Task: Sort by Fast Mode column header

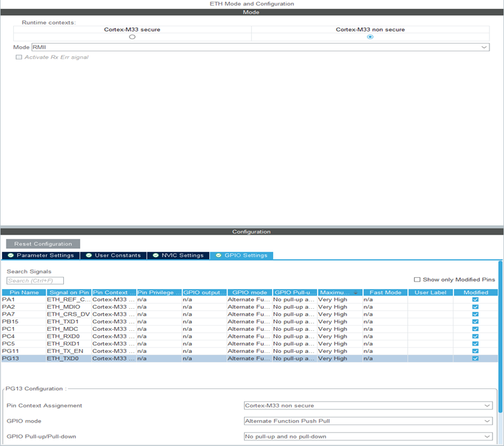Action: click(385, 292)
